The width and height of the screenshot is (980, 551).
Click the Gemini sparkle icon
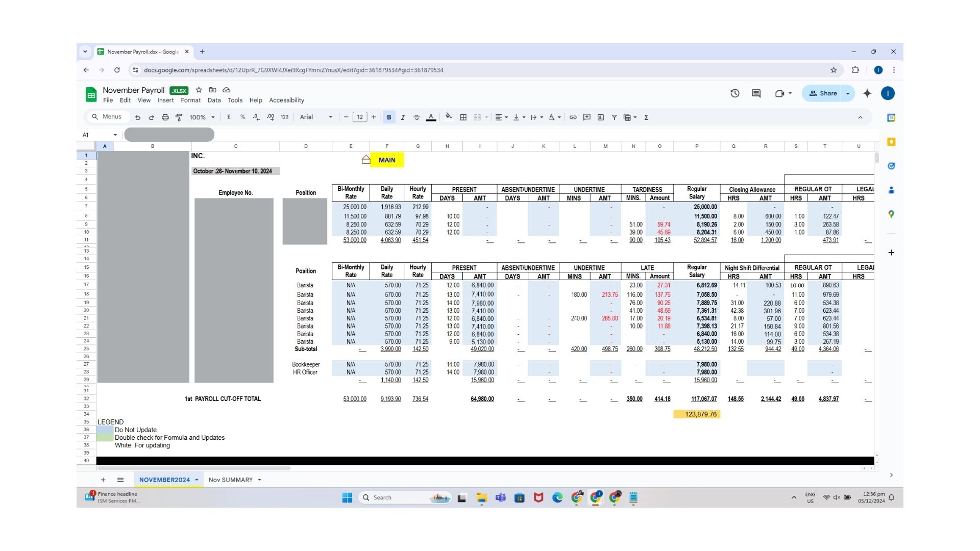pyautogui.click(x=867, y=93)
